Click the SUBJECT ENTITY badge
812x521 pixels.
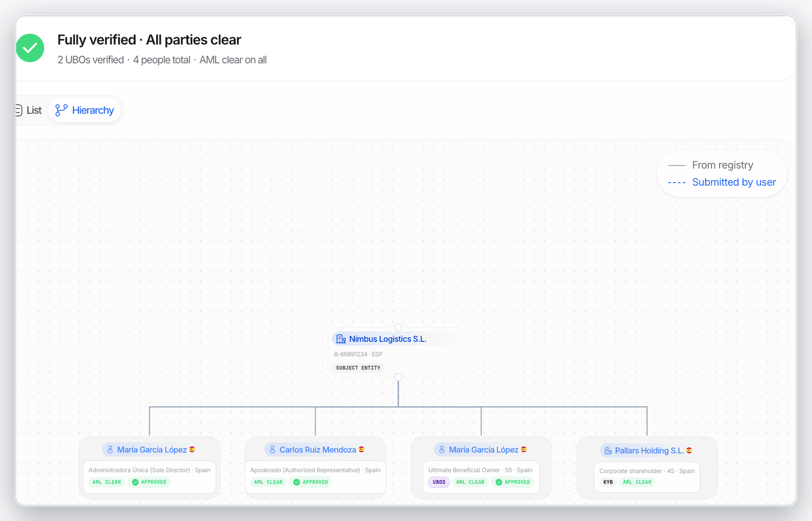(358, 368)
